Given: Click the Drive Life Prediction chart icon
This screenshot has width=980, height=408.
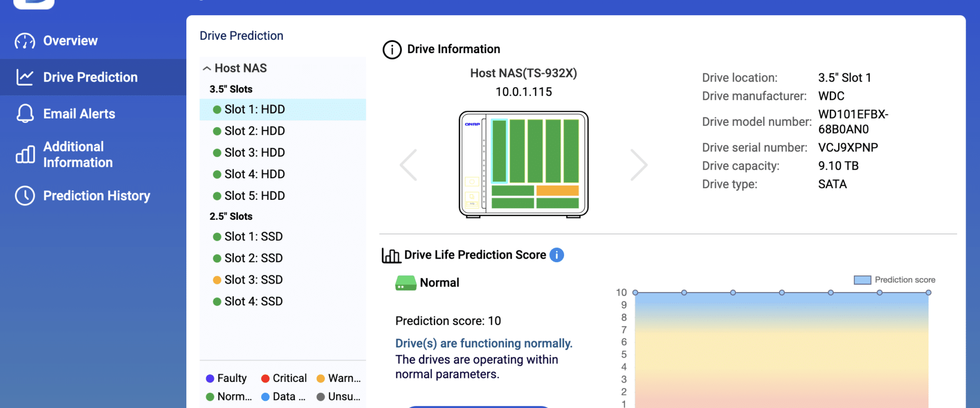Looking at the screenshot, I should pos(391,256).
